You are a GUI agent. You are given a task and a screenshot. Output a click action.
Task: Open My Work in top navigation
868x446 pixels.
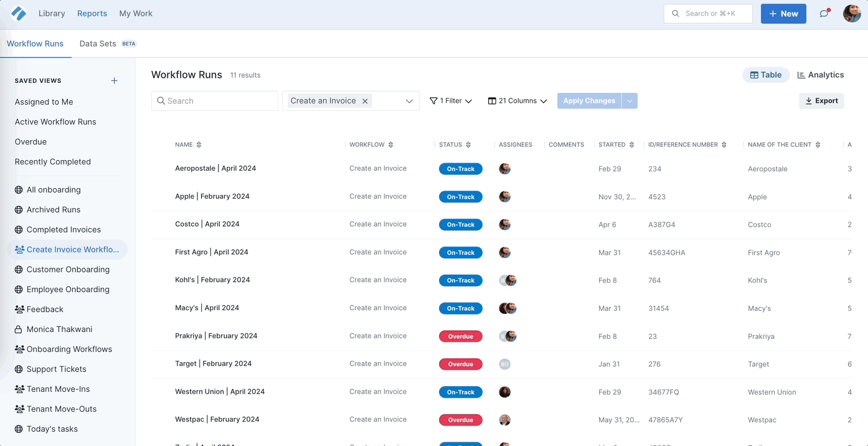coord(136,14)
